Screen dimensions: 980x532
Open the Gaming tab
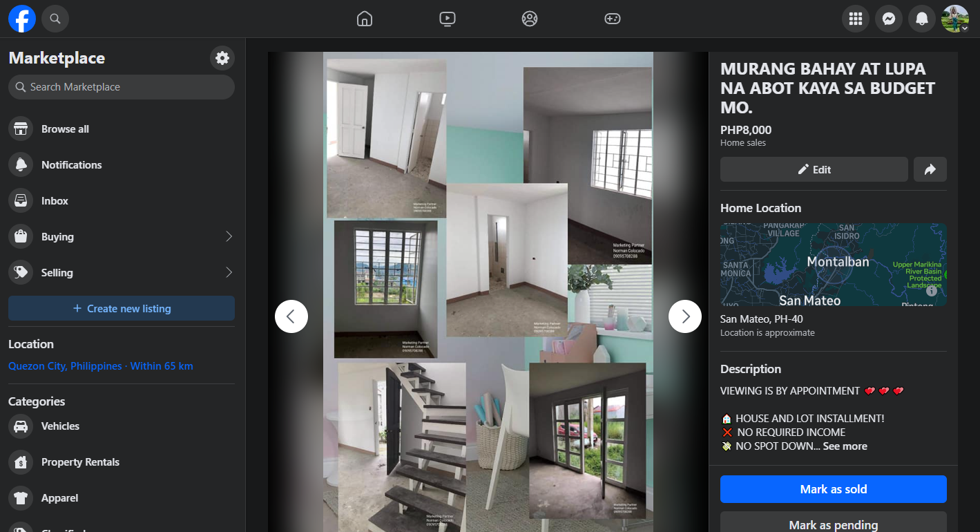point(613,19)
